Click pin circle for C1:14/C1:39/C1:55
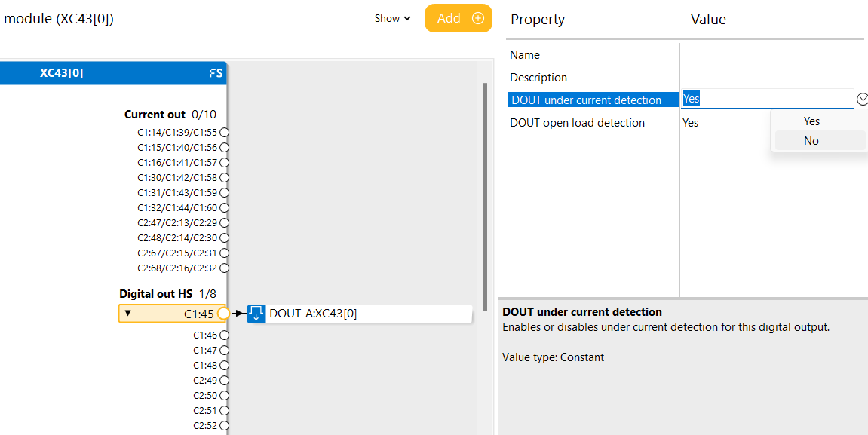This screenshot has height=435, width=868. 224,133
